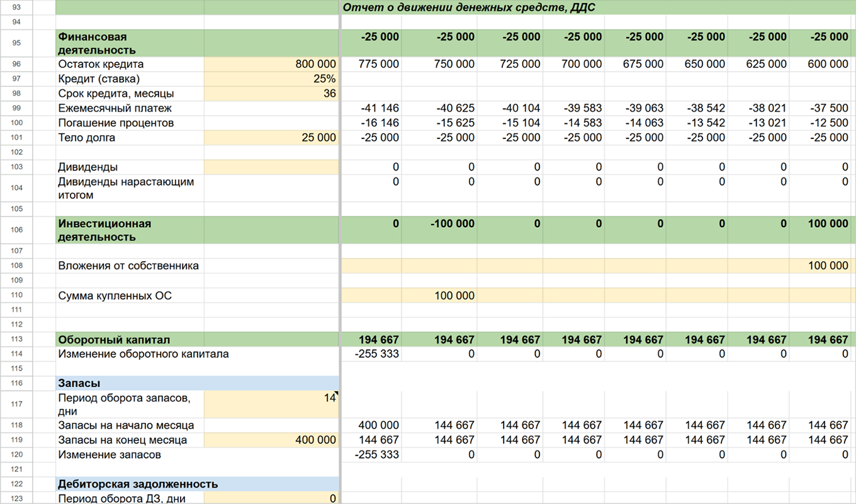Click the 100 000 purchased fixed assets cell
856x504 pixels.
(x=439, y=296)
